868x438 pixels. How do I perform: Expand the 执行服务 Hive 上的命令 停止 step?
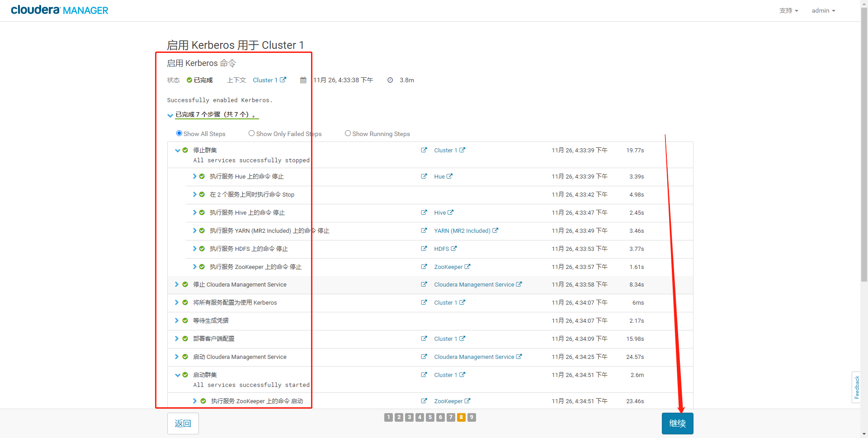(x=195, y=212)
